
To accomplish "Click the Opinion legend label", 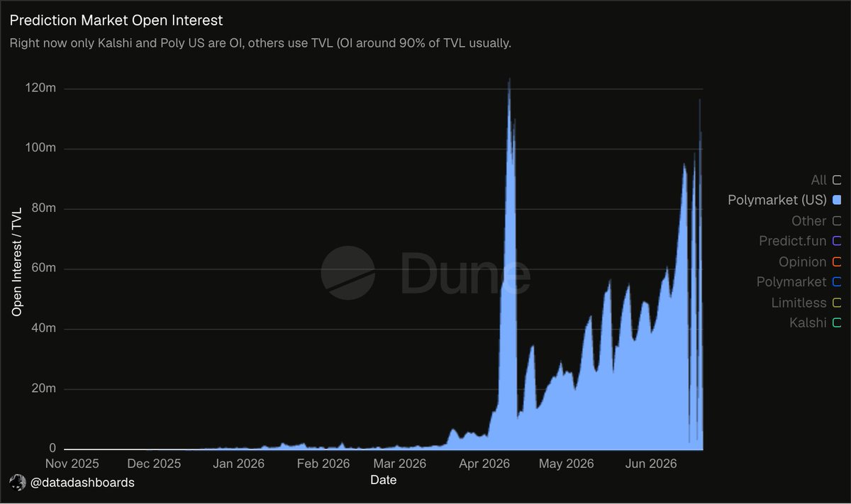I will (x=803, y=262).
